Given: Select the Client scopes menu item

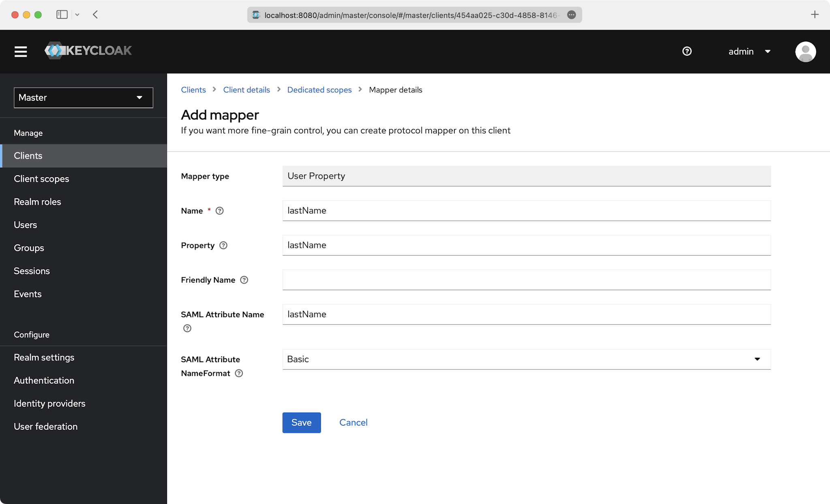Looking at the screenshot, I should [x=42, y=179].
